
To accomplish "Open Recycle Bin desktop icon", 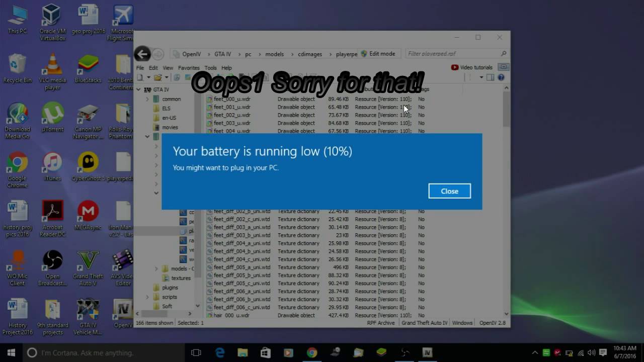I will [x=18, y=69].
